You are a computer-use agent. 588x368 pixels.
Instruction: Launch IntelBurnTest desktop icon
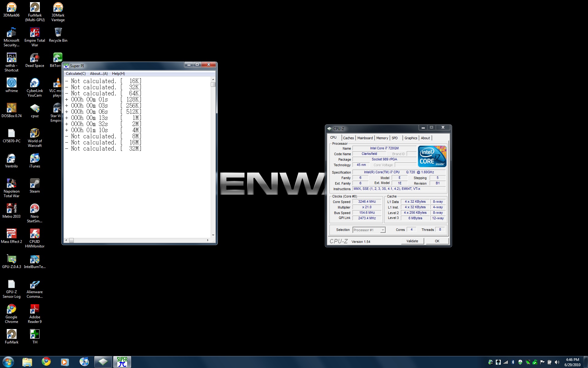pyautogui.click(x=35, y=261)
